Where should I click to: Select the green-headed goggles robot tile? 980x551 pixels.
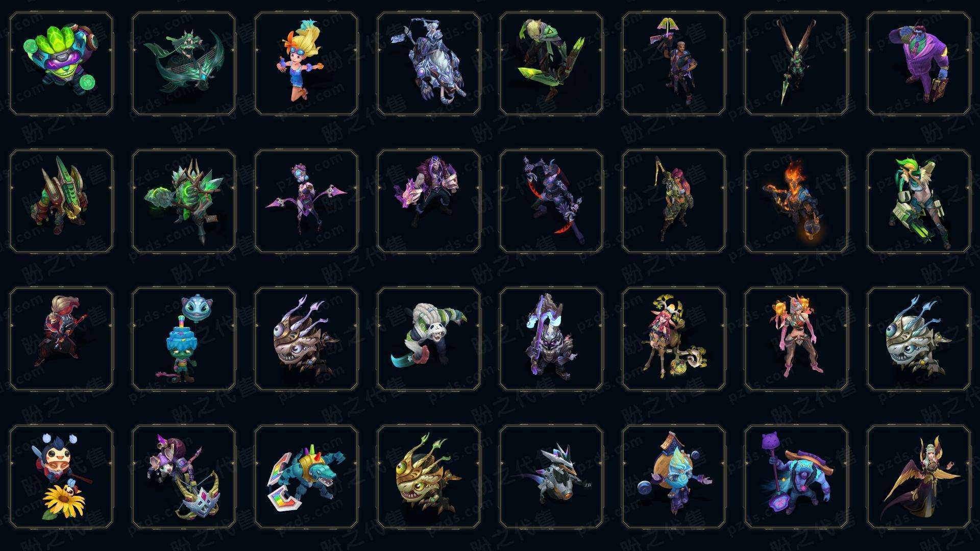tap(61, 64)
